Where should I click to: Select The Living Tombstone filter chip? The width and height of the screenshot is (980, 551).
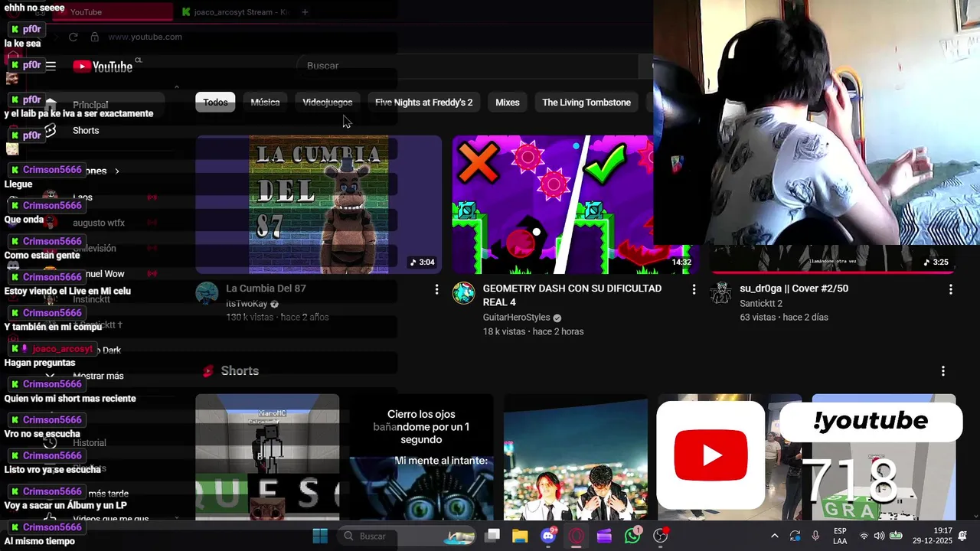click(x=586, y=103)
